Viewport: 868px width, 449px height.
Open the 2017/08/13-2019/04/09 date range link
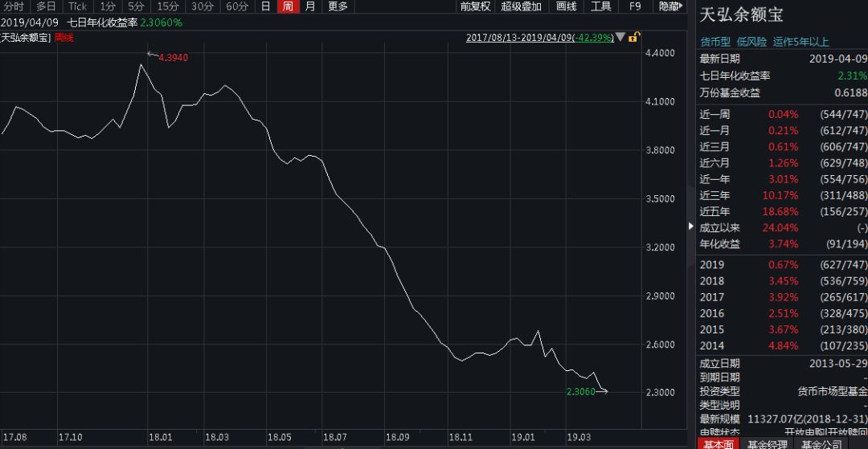tap(540, 38)
